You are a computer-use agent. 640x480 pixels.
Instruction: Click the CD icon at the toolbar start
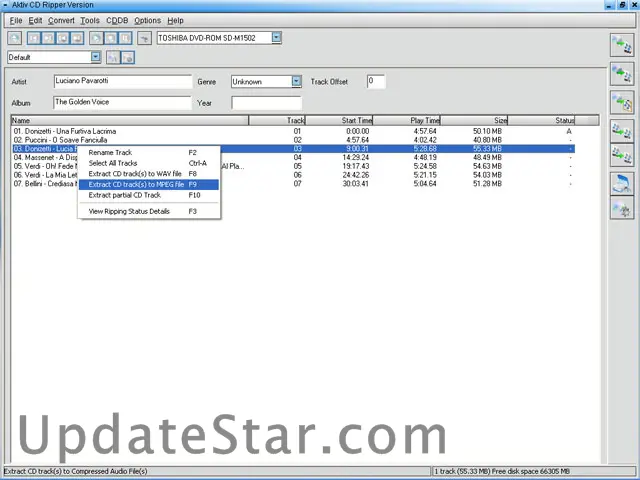coord(15,38)
